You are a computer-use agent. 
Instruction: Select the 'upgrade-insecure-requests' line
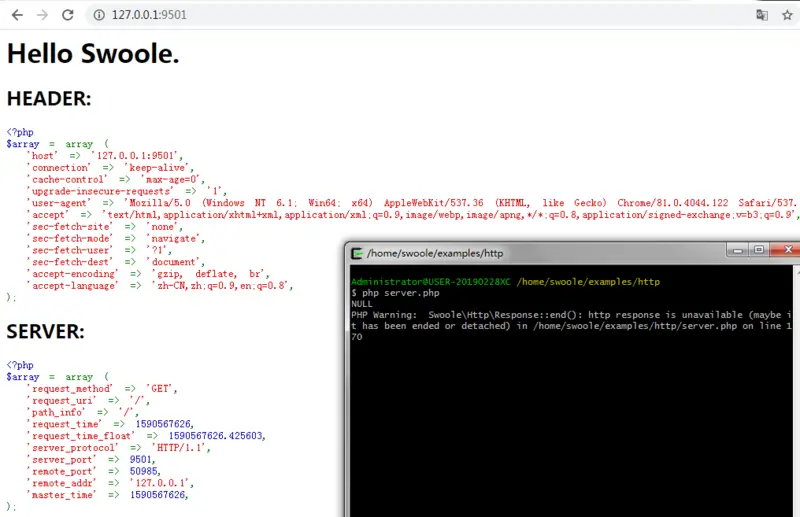(x=126, y=191)
